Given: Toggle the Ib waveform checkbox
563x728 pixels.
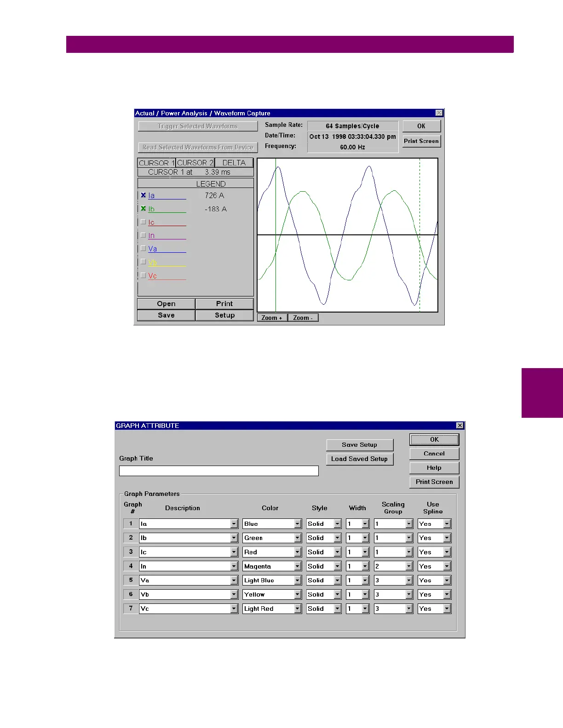Looking at the screenshot, I should click(143, 209).
